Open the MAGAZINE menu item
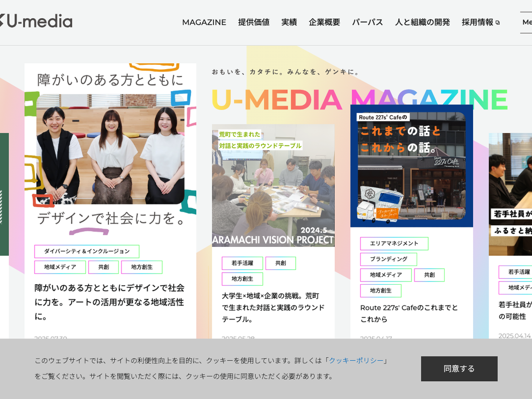This screenshot has width=532, height=399. click(204, 22)
